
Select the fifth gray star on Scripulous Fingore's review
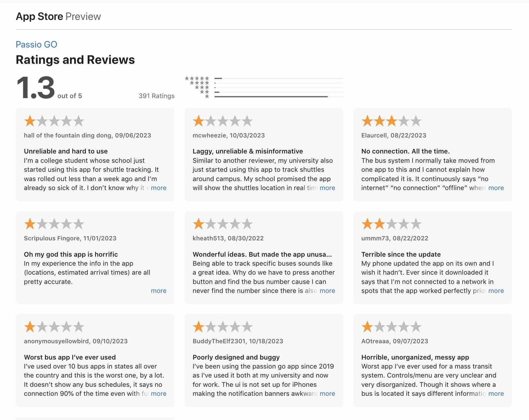[79, 223]
